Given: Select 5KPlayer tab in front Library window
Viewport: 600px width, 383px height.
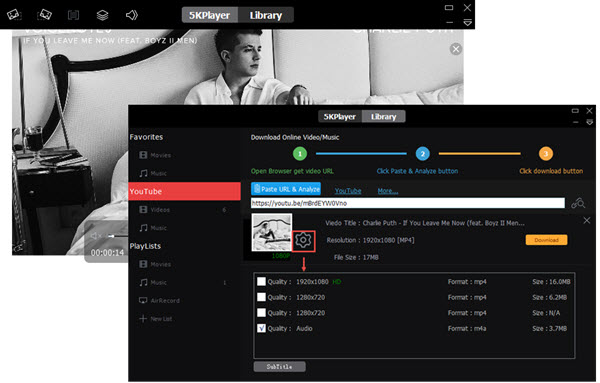Looking at the screenshot, I should 340,117.
